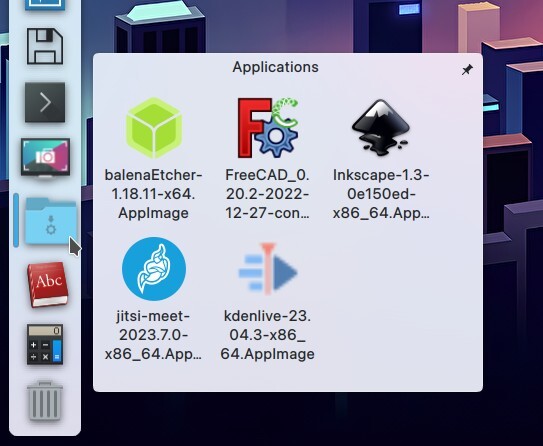Open the Inkscape mountain logo icon
Image resolution: width=543 pixels, height=446 pixels.
tap(381, 127)
